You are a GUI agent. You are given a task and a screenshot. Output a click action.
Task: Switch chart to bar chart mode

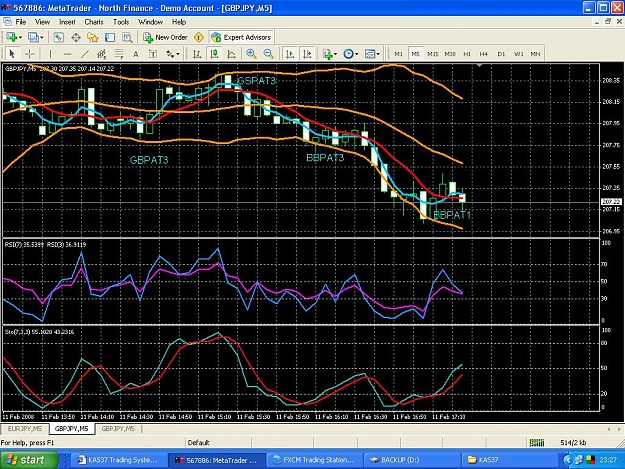tap(197, 54)
